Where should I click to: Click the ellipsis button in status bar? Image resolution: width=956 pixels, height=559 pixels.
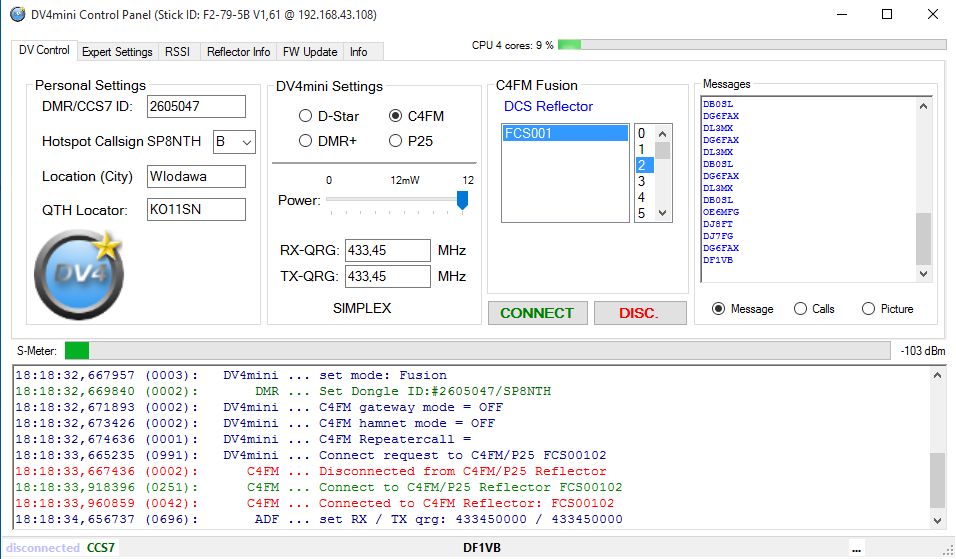coord(856,548)
